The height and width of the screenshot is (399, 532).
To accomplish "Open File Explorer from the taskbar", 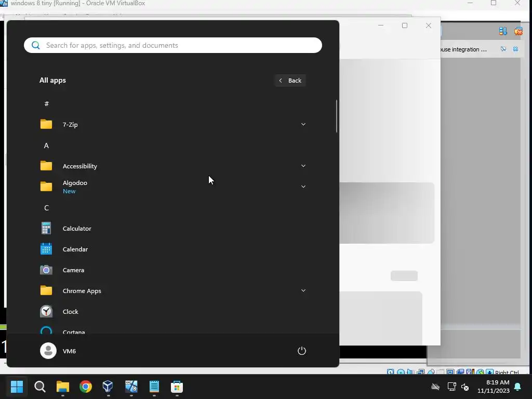I will coord(63,387).
